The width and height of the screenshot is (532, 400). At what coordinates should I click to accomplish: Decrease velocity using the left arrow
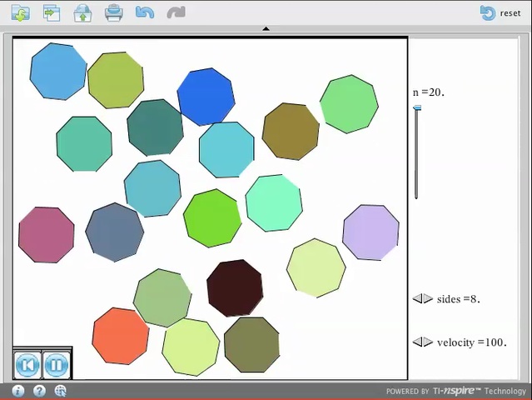click(x=417, y=342)
